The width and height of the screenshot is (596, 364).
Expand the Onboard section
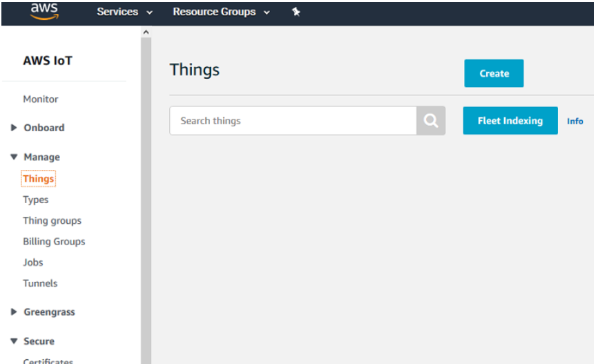point(14,128)
